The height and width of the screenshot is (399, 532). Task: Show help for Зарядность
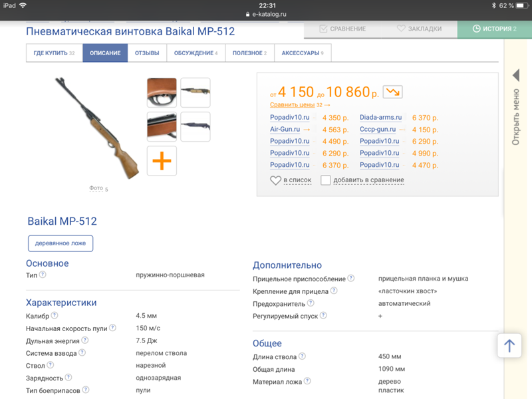68,377
